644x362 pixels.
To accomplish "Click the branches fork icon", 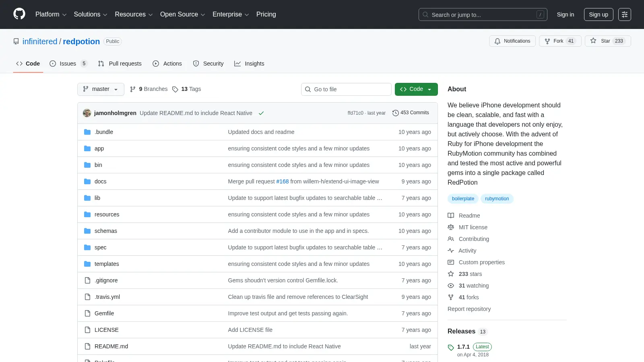I will coord(133,89).
